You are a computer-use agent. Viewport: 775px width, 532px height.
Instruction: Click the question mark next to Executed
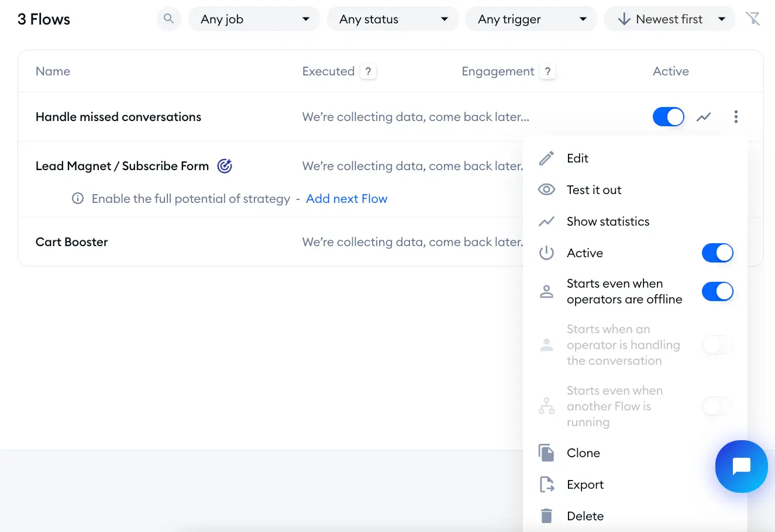tap(368, 71)
